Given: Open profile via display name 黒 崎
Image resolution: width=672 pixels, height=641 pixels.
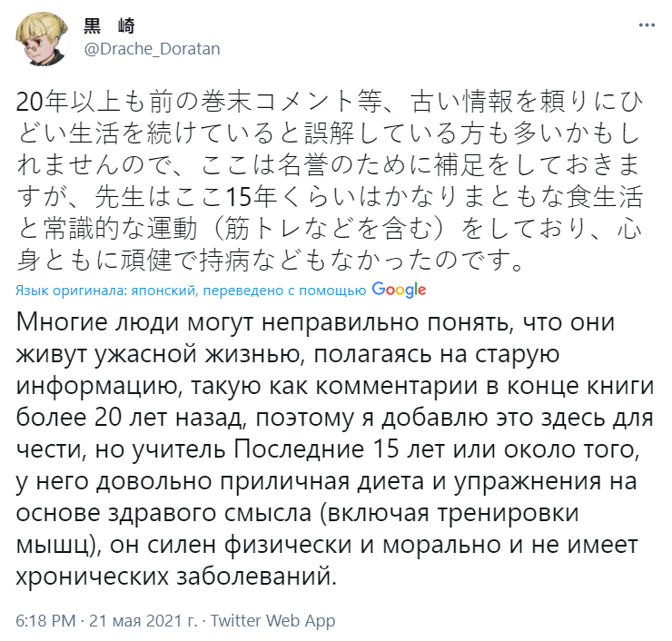Looking at the screenshot, I should click(109, 26).
